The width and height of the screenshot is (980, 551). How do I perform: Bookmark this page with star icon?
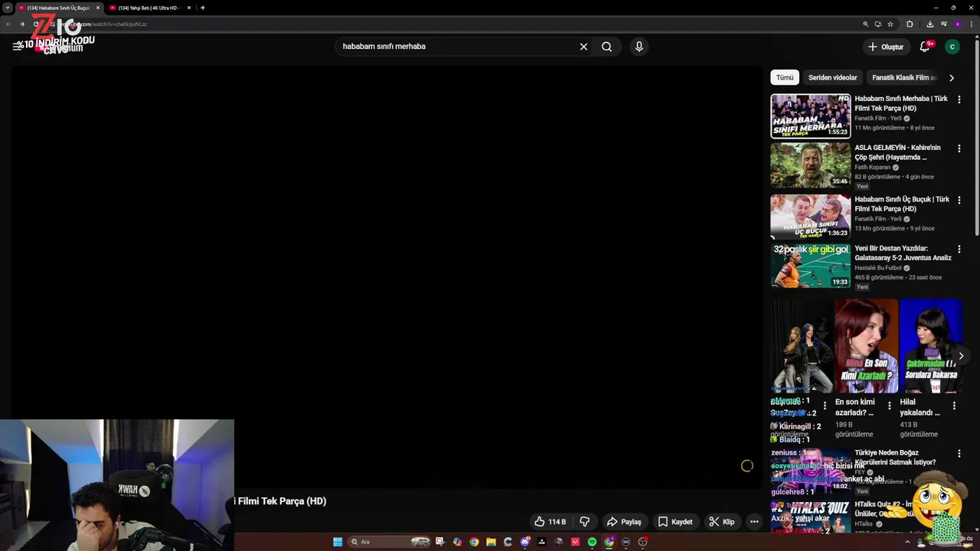[x=890, y=24]
